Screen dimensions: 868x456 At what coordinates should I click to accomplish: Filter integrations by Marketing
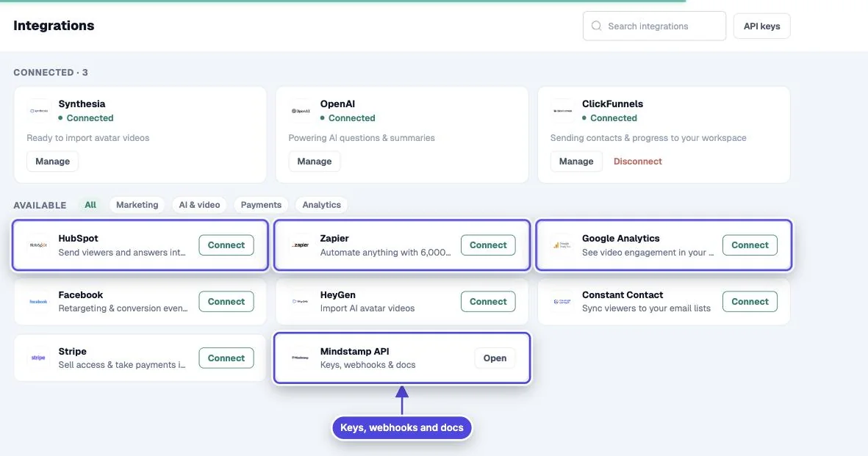[137, 205]
